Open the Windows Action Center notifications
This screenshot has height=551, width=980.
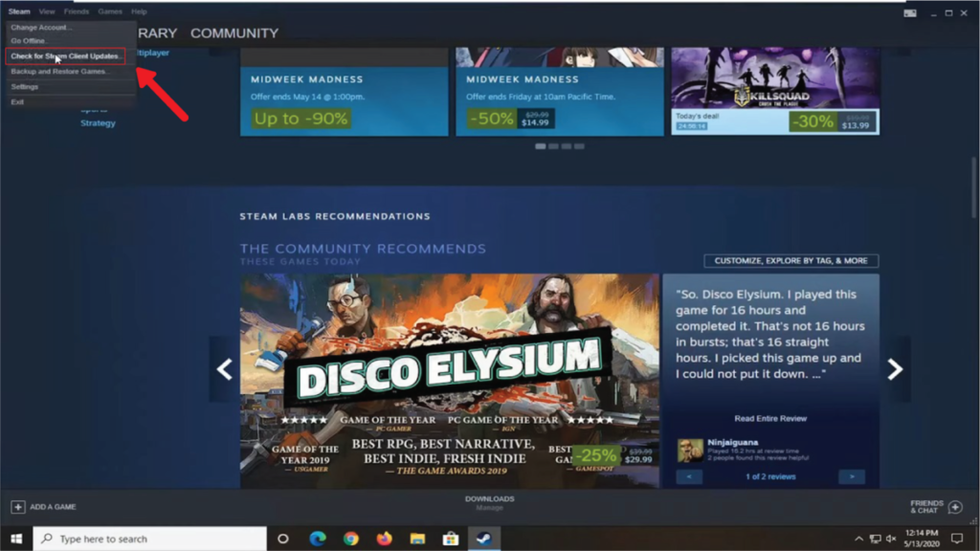pyautogui.click(x=957, y=539)
